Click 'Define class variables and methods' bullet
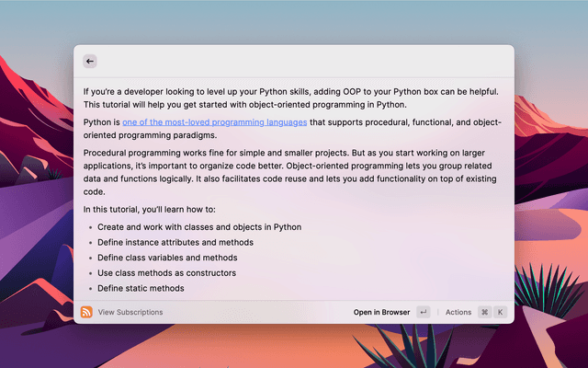 (167, 258)
